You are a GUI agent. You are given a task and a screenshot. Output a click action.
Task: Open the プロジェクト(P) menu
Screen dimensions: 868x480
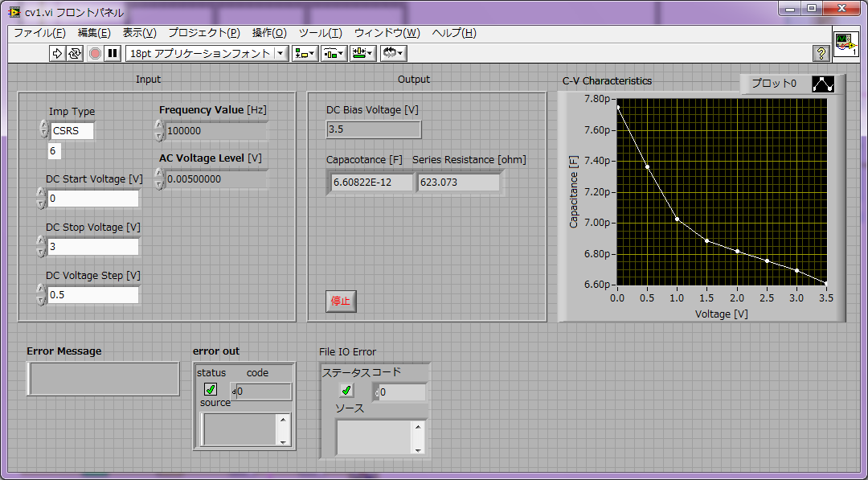204,33
